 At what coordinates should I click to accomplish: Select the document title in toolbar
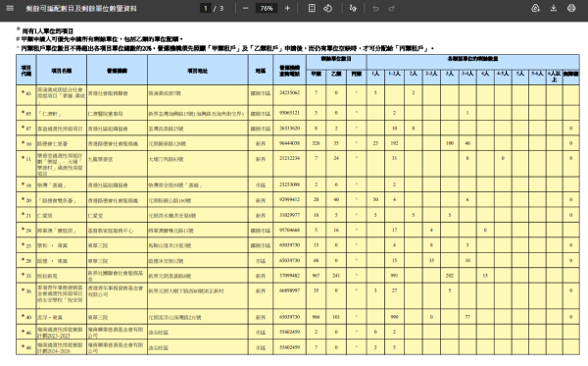coord(81,8)
